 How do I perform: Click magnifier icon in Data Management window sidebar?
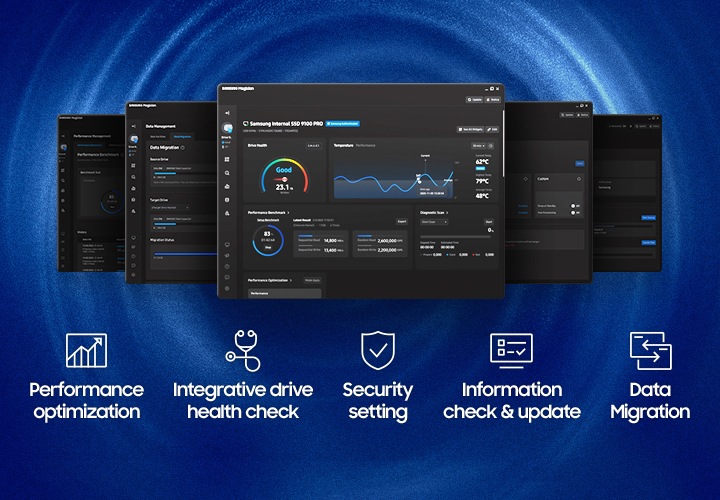(134, 177)
